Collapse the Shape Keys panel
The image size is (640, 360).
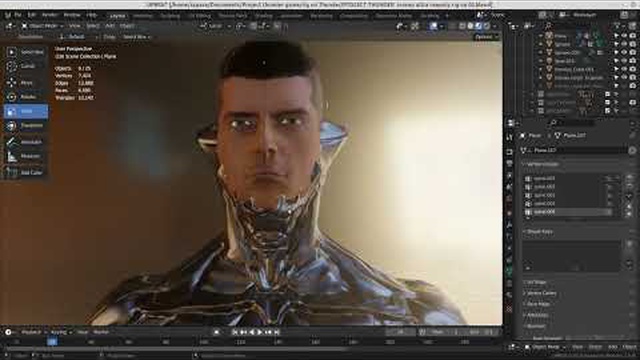click(540, 231)
